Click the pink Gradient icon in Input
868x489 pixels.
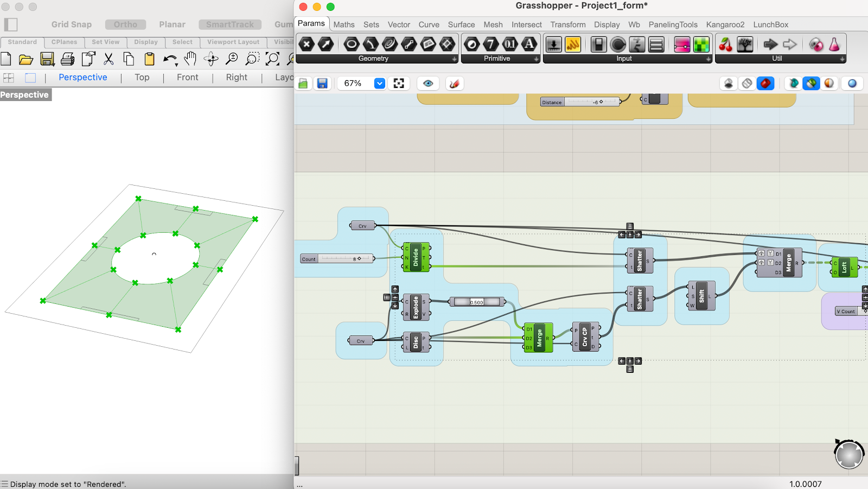click(x=682, y=44)
